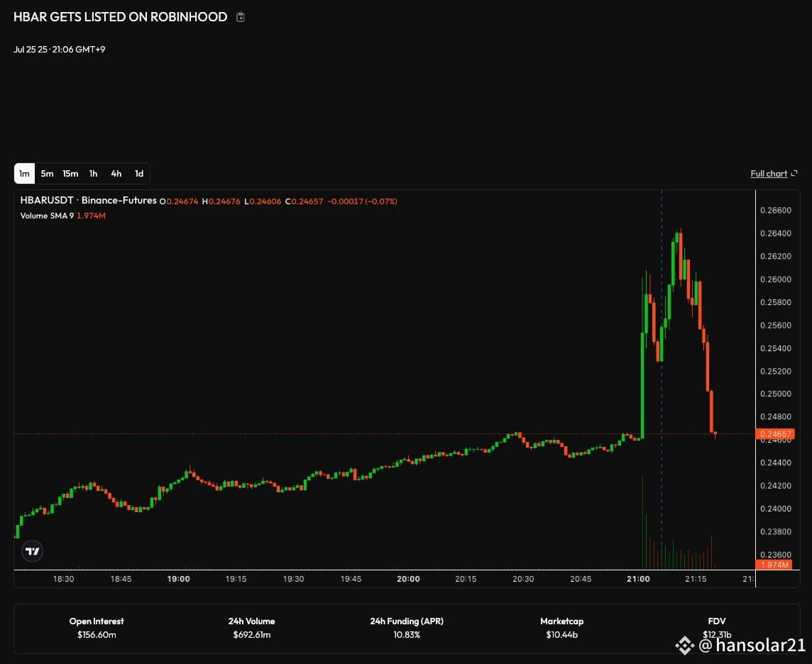Screen dimensions: 812x664
Task: Switch to the 1h timeframe
Action: click(93, 173)
